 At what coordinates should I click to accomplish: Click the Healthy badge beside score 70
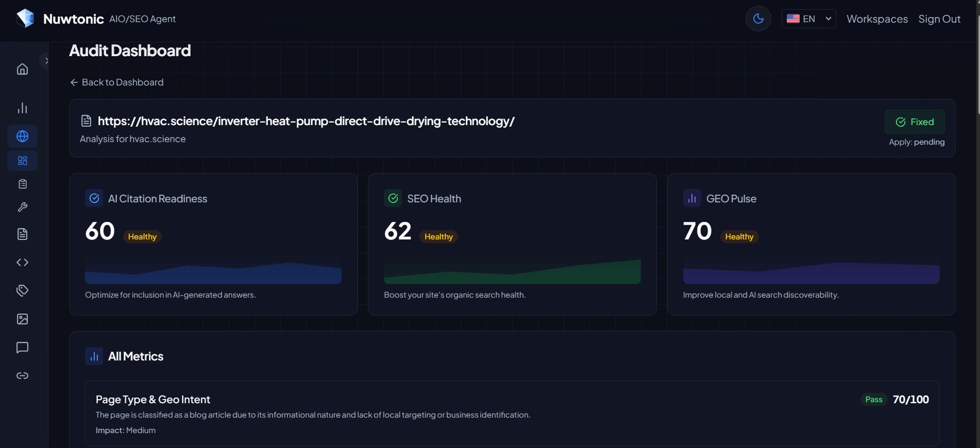(x=739, y=237)
